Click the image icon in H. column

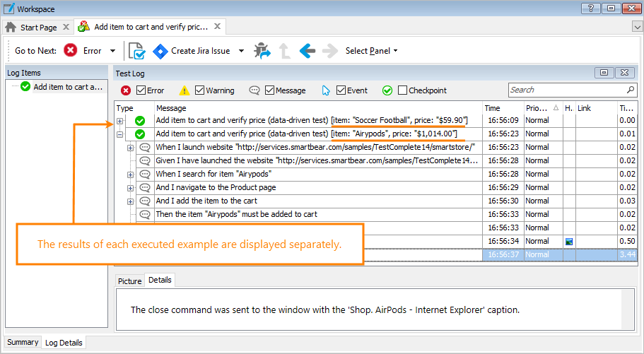pyautogui.click(x=568, y=241)
